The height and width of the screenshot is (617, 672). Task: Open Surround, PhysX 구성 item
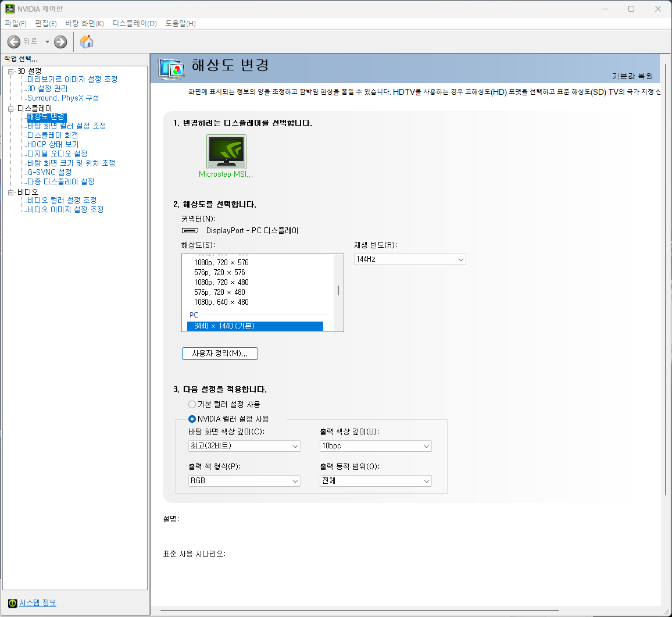coord(63,98)
